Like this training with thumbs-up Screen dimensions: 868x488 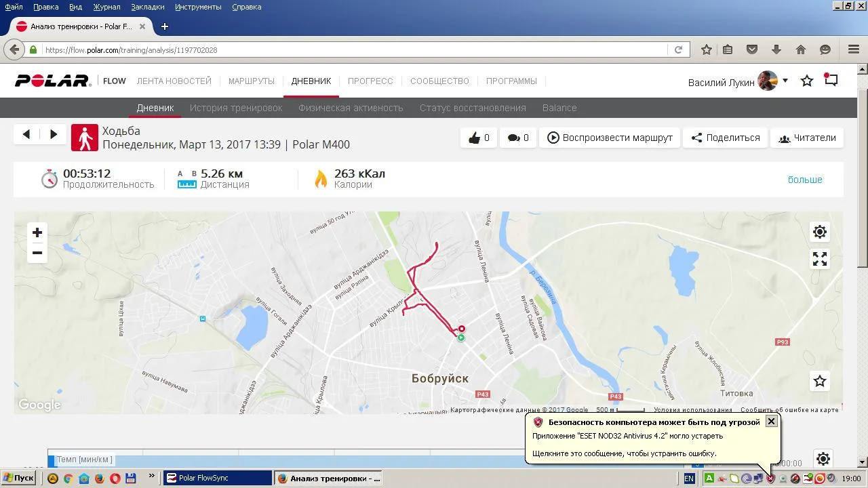[x=479, y=138]
